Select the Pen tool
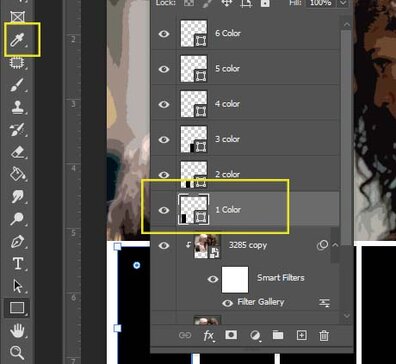 click(17, 241)
